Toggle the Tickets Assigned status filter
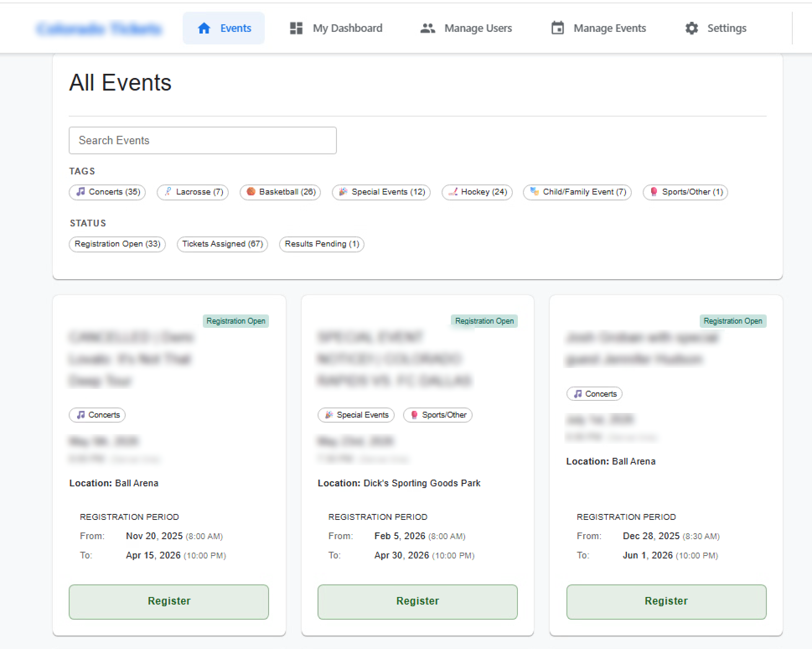The height and width of the screenshot is (649, 812). coord(222,244)
